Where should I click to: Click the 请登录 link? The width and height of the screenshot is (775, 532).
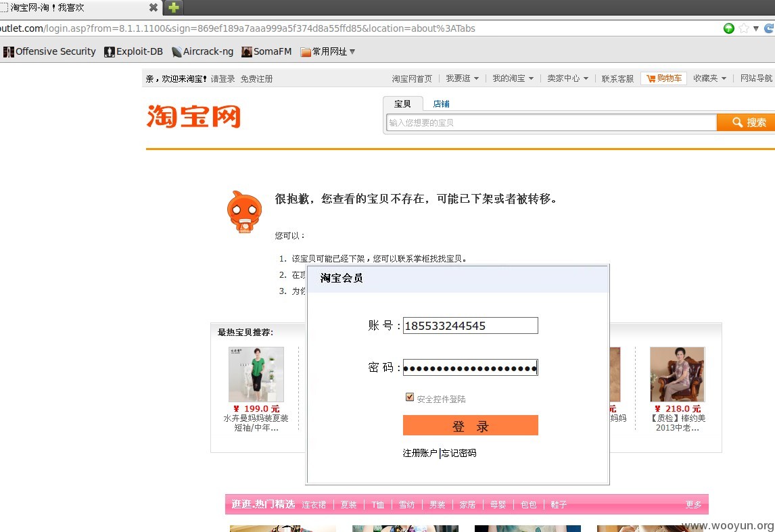(x=223, y=78)
